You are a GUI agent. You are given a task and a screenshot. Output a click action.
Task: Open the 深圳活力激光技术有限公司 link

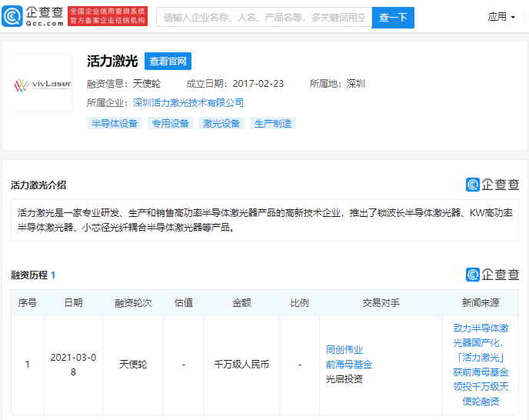coord(188,102)
